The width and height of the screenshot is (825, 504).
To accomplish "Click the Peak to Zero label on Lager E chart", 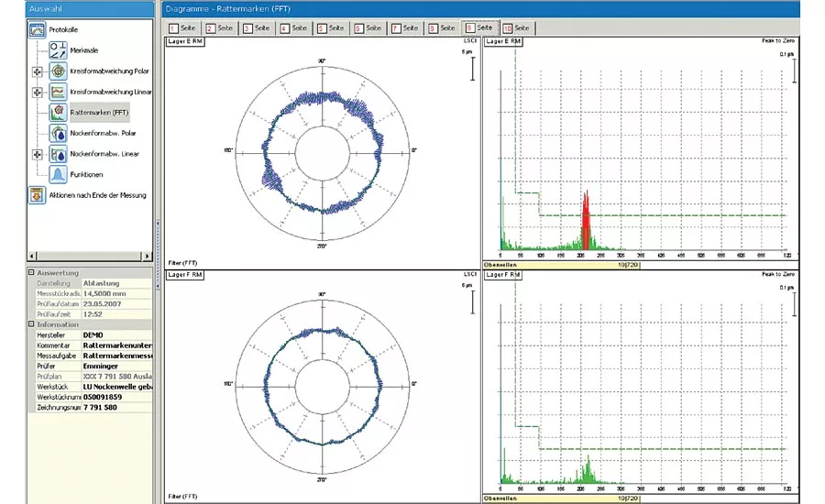I will 778,40.
